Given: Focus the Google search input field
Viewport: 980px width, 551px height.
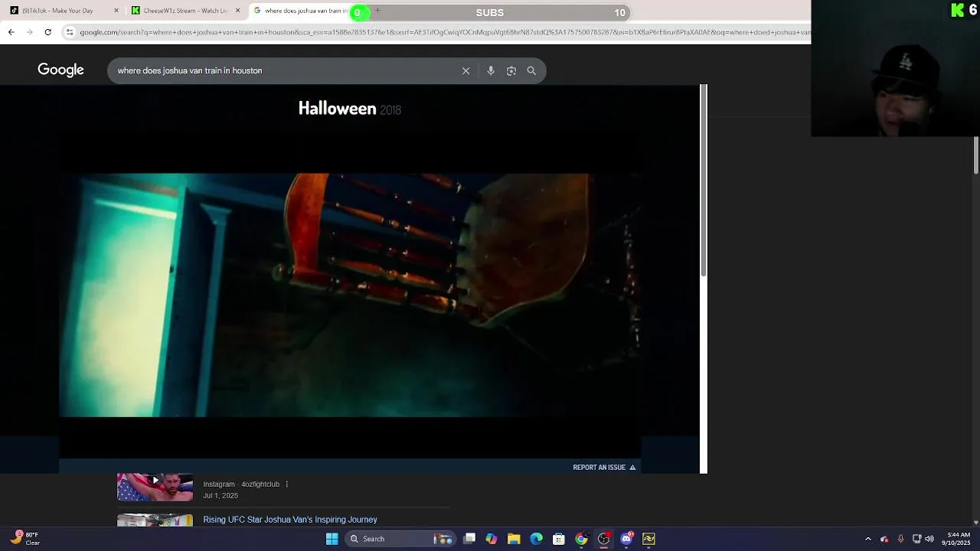Looking at the screenshot, I should 283,70.
